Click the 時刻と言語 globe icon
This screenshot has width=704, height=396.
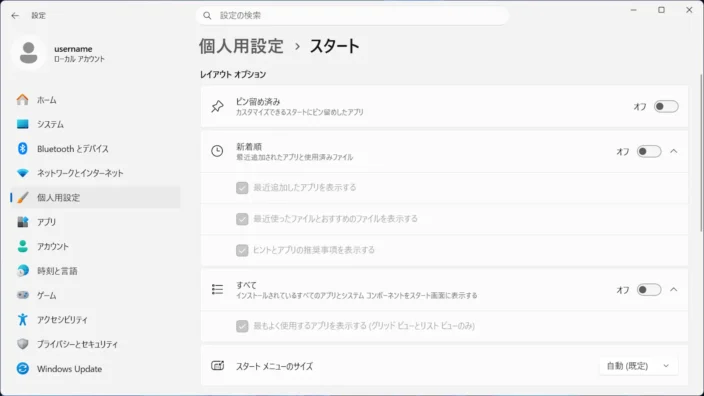click(x=22, y=271)
